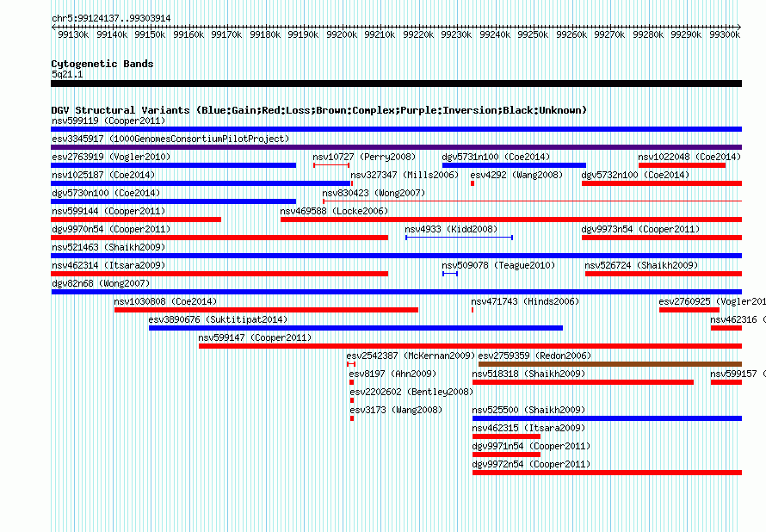Click the red nsv10727 thin interval bar
766x532 pixels.
tap(331, 165)
